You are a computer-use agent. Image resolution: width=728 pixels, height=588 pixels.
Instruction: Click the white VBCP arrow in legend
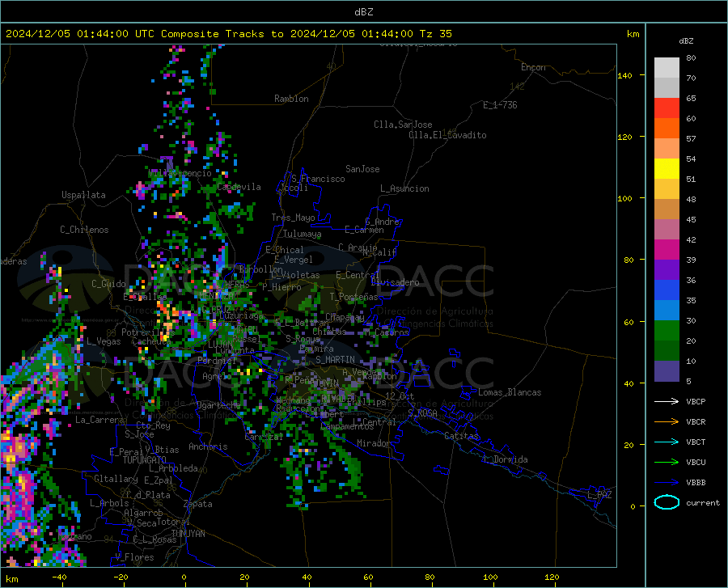coord(667,401)
